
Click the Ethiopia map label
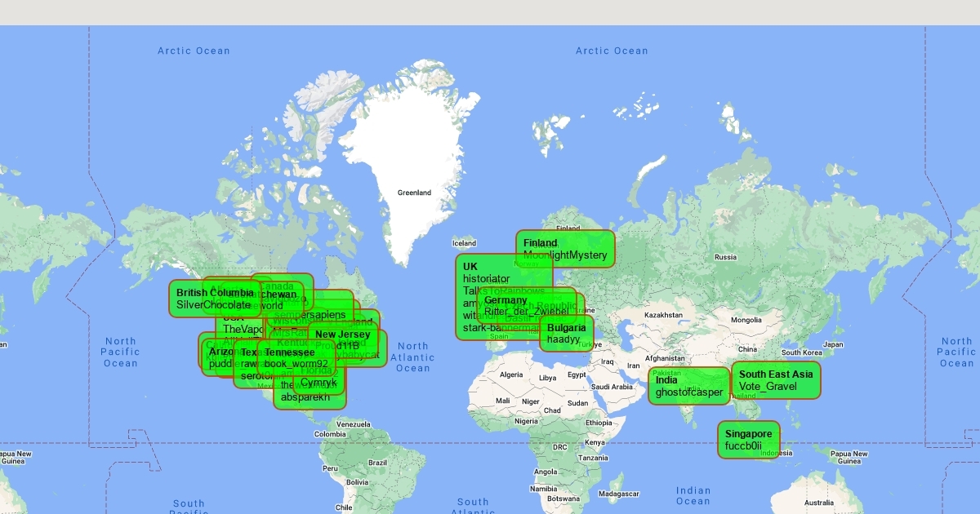pyautogui.click(x=599, y=423)
